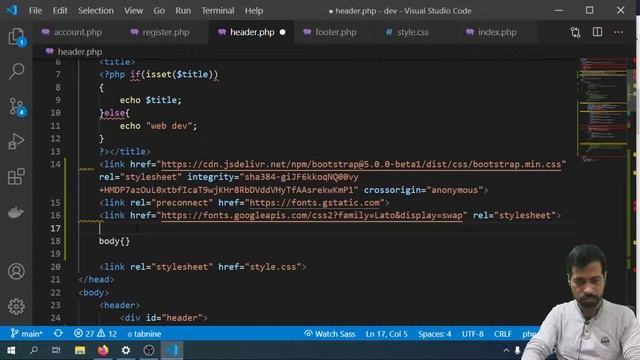The image size is (640, 360).
Task: Open Go to Line via Ln 17, Col 5
Action: coord(387,333)
